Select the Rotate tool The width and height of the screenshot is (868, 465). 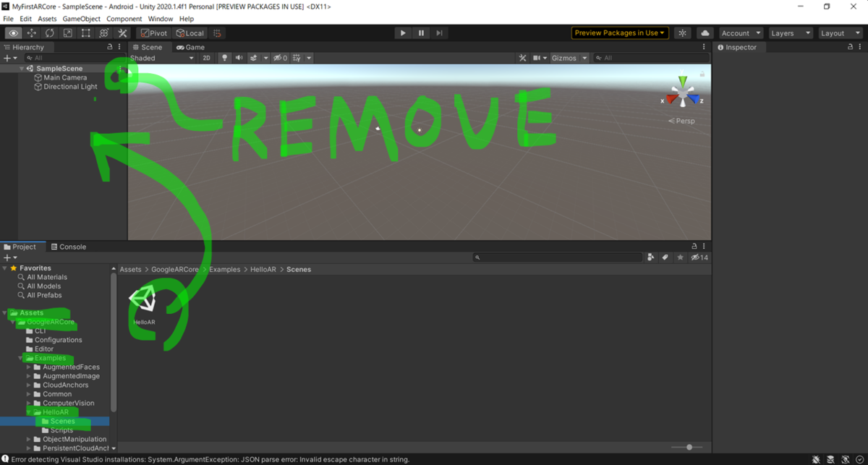[49, 33]
